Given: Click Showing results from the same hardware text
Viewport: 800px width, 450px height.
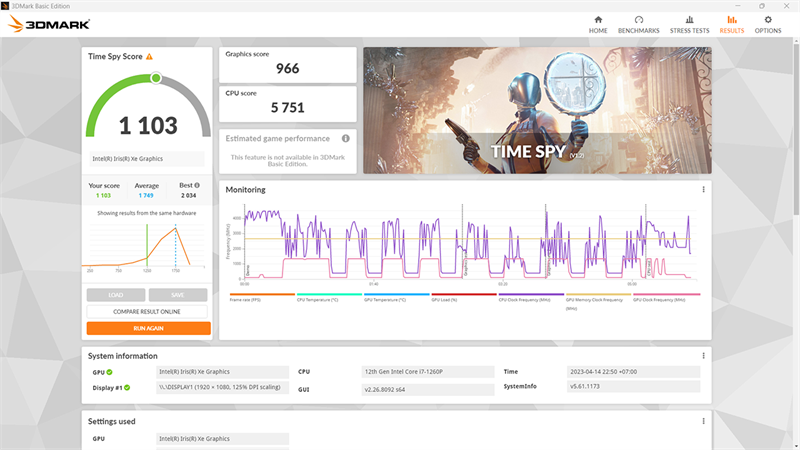Looking at the screenshot, I should (x=146, y=213).
